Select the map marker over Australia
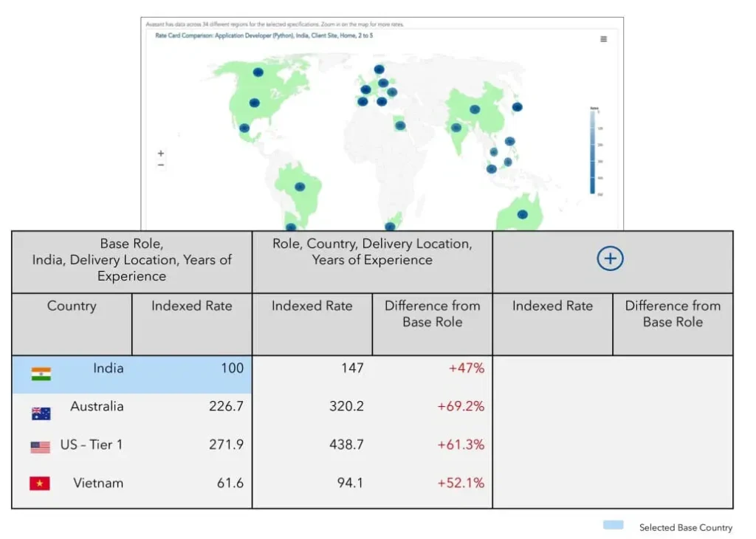Image resolution: width=756 pixels, height=539 pixels. tap(523, 215)
